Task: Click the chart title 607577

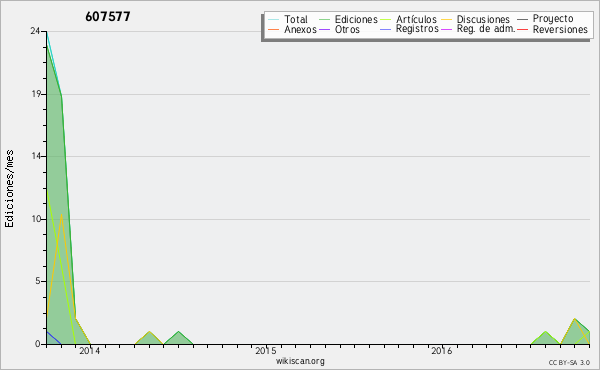Action: 108,16
